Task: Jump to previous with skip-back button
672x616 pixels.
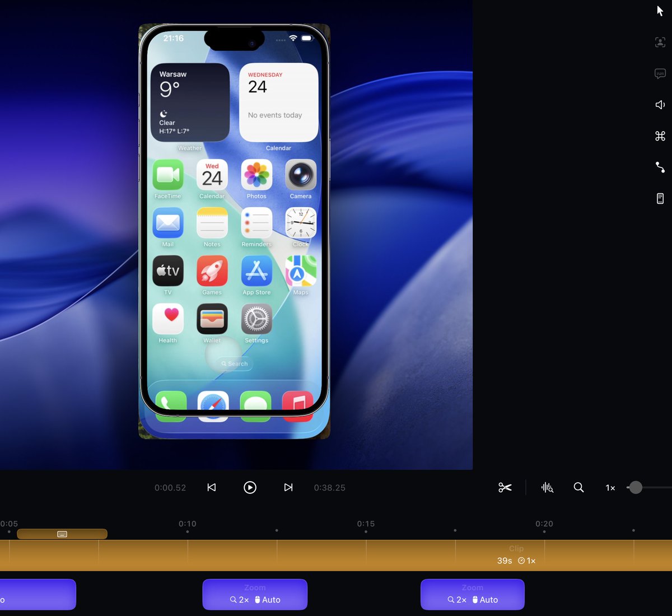Action: click(x=212, y=488)
